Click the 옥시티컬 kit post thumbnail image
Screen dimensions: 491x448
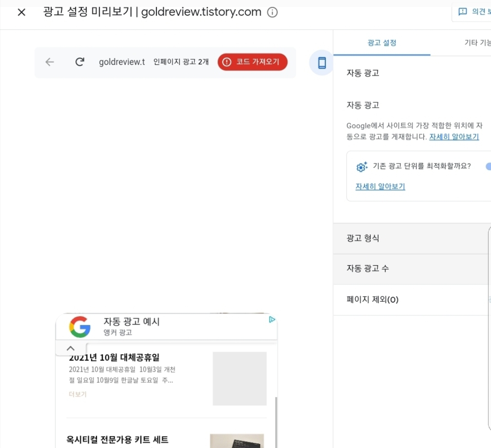(237, 441)
